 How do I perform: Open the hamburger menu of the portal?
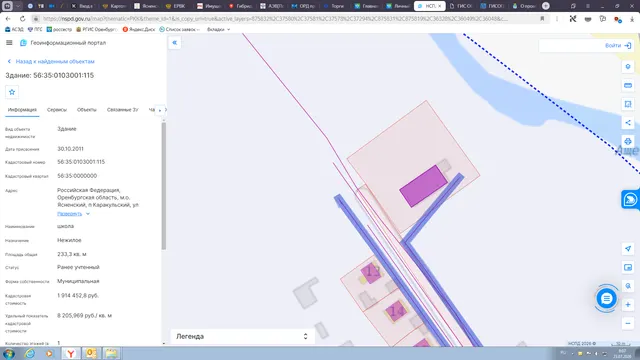(x=9, y=43)
